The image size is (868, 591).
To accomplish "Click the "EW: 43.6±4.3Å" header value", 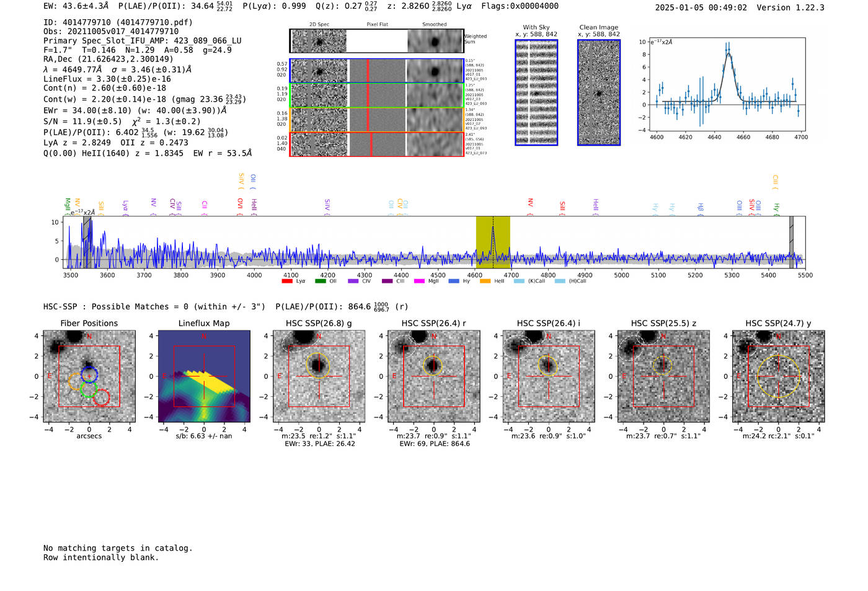I will click(x=76, y=6).
